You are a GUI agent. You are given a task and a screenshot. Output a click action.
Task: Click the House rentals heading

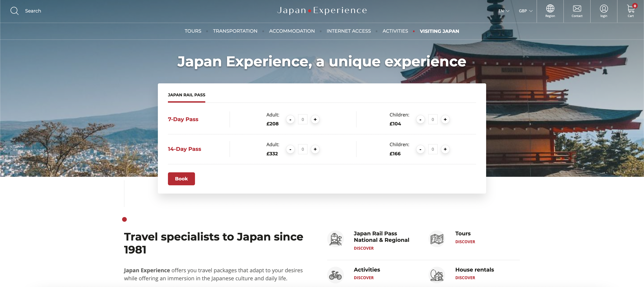(475, 270)
